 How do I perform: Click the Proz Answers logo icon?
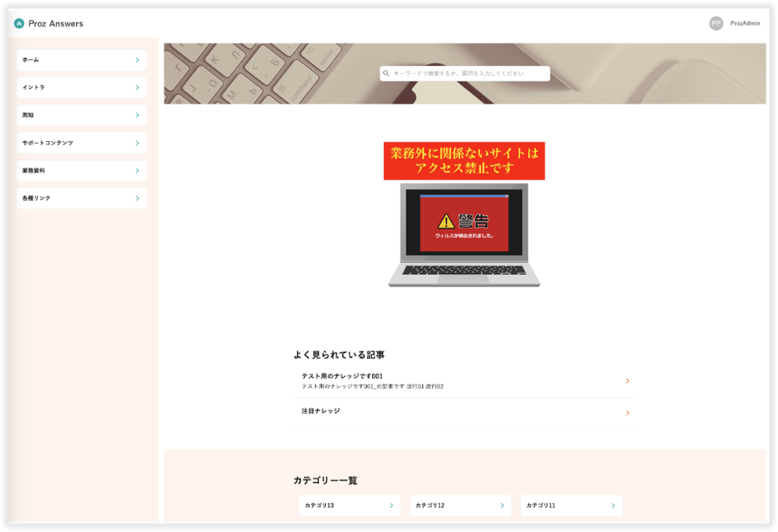(19, 23)
